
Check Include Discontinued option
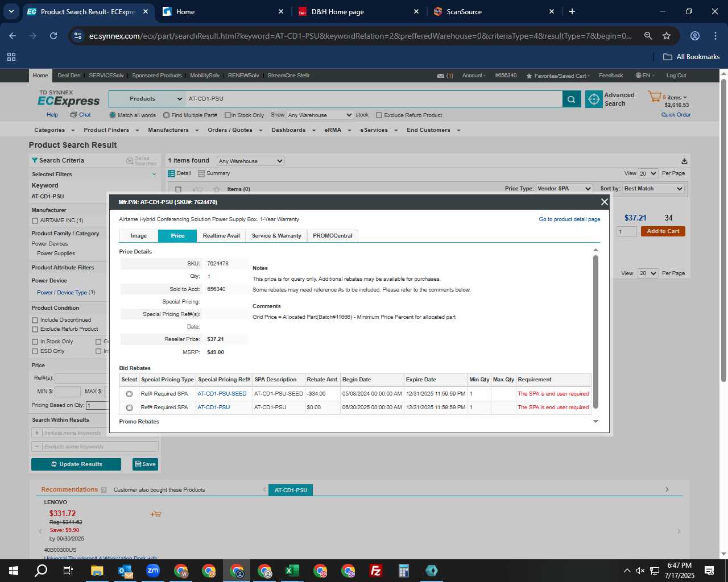click(35, 320)
